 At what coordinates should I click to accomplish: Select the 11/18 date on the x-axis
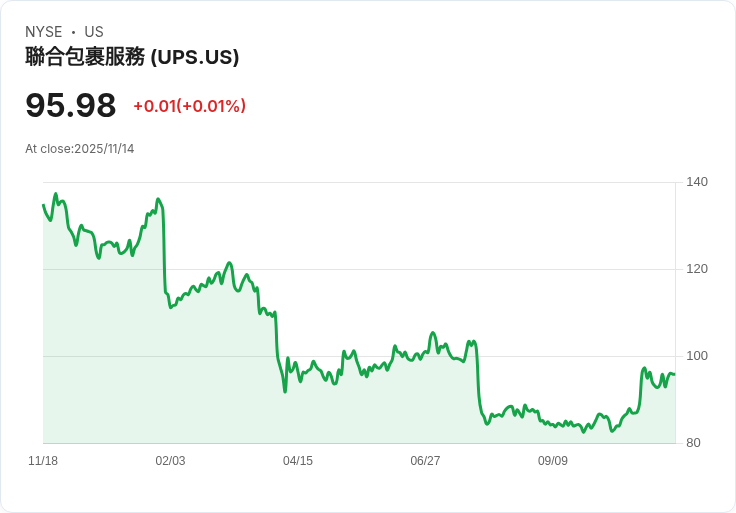[43, 461]
